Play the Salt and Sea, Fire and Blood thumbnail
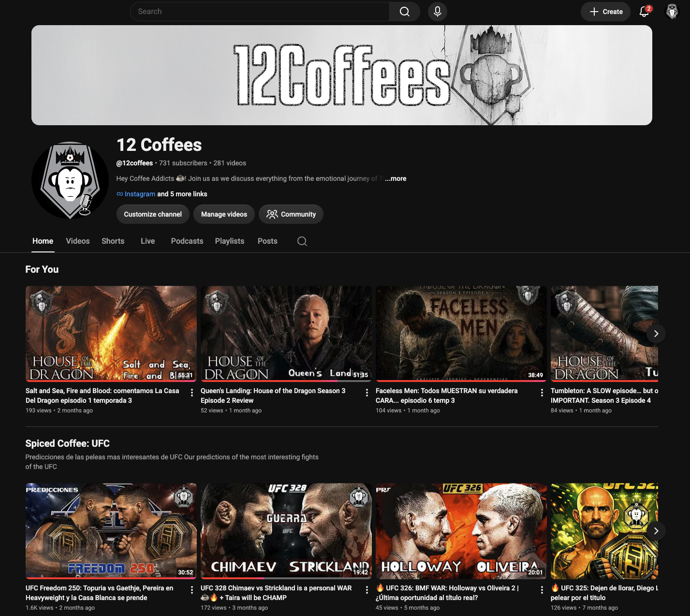This screenshot has width=690, height=616. (x=111, y=334)
